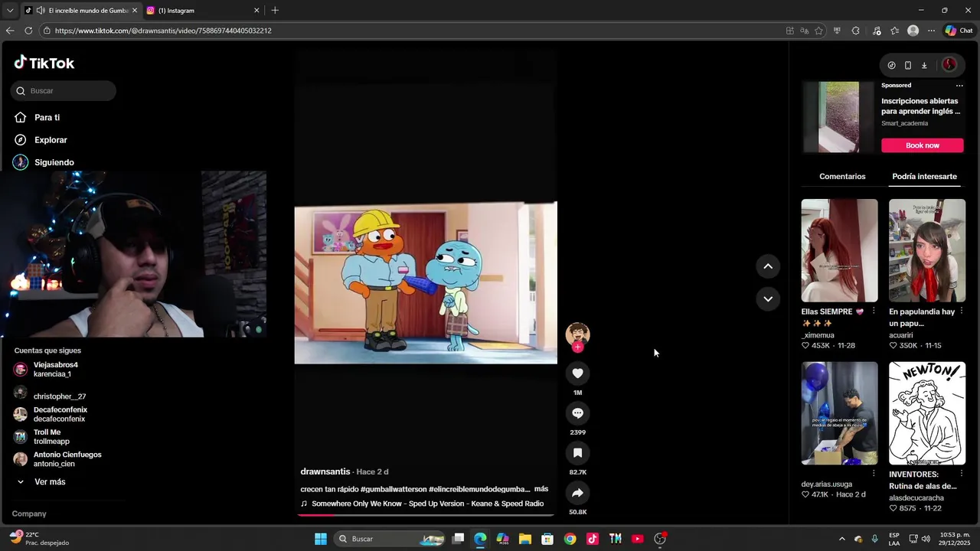Open sponsored ad options three dots

[959, 86]
